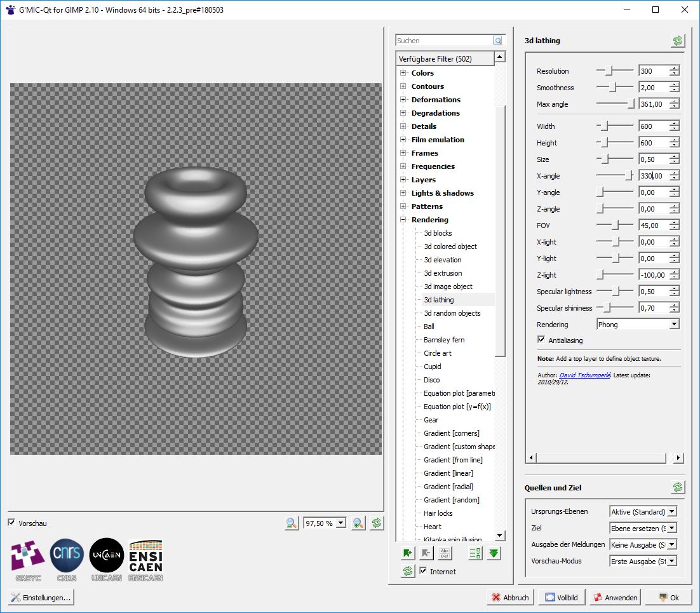Expand the Deformations filter category
This screenshot has width=700, height=613.
pyautogui.click(x=403, y=100)
